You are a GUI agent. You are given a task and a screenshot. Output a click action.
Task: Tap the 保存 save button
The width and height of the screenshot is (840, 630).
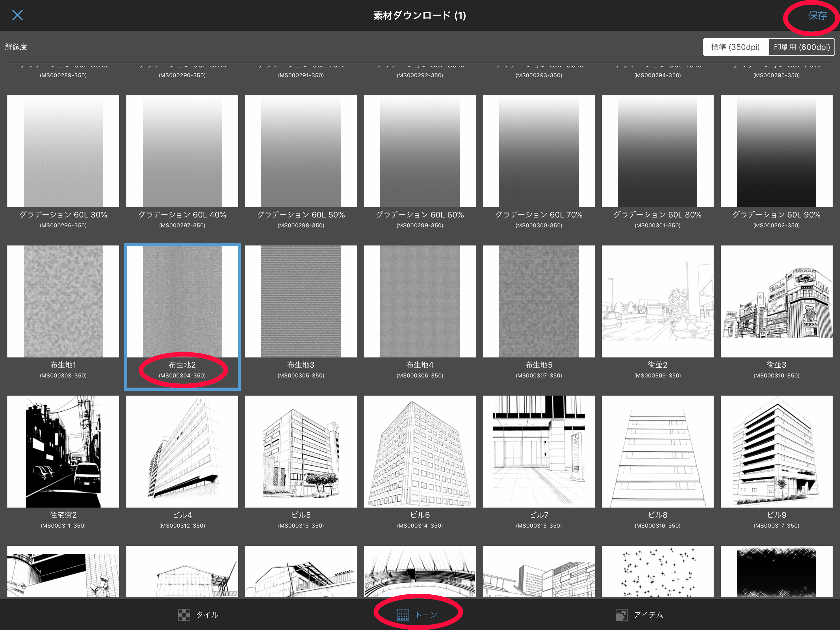(817, 15)
